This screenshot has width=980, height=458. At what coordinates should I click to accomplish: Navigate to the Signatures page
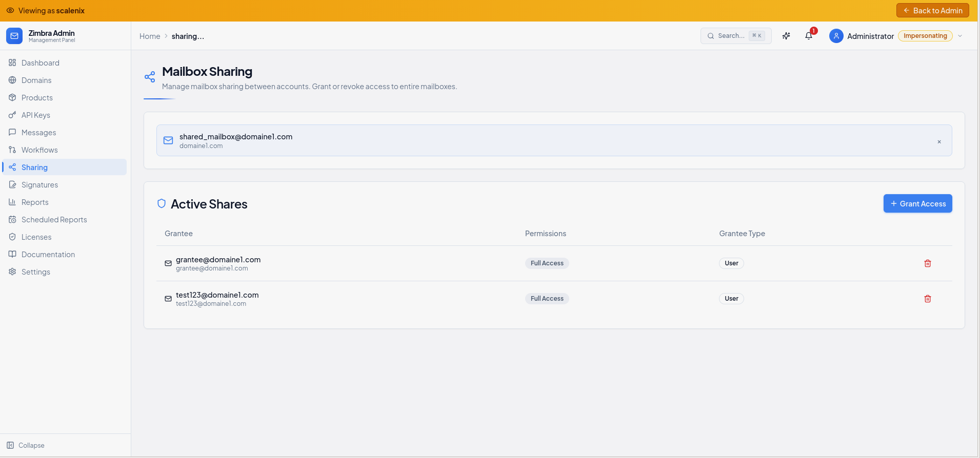click(39, 185)
